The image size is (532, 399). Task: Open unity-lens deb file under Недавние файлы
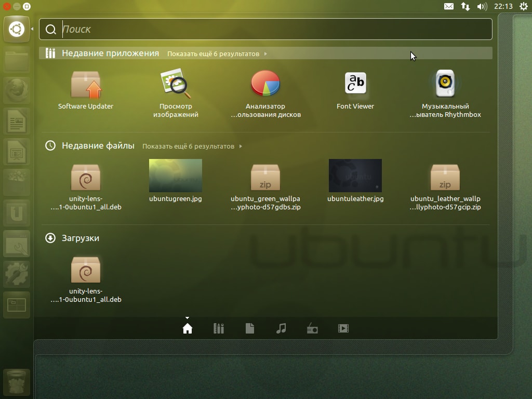pyautogui.click(x=86, y=187)
